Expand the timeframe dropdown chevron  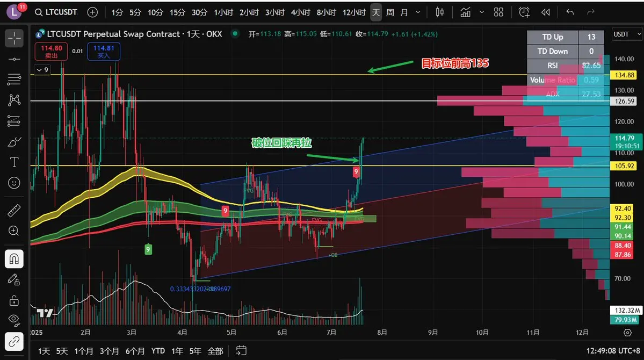pyautogui.click(x=418, y=12)
